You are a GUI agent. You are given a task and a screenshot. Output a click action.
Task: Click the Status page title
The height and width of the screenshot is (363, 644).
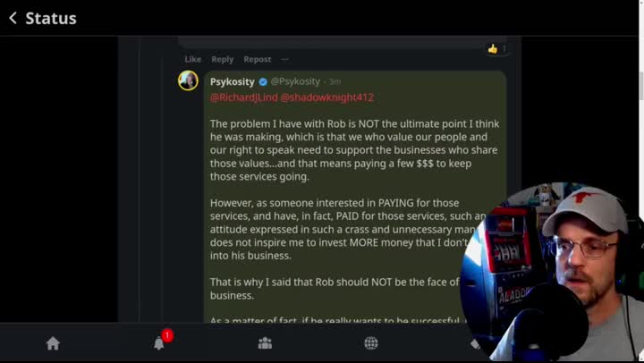51,18
